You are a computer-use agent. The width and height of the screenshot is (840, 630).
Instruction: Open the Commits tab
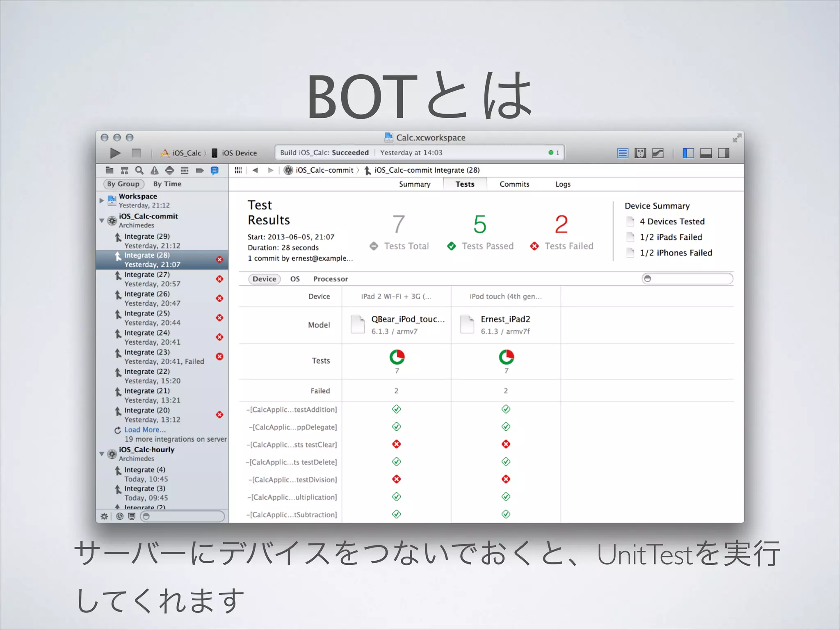point(514,185)
